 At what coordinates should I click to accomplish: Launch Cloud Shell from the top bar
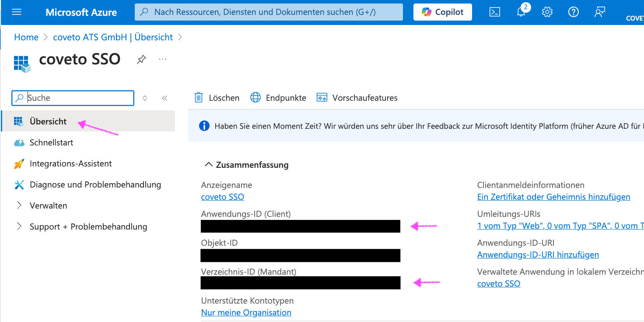click(494, 12)
